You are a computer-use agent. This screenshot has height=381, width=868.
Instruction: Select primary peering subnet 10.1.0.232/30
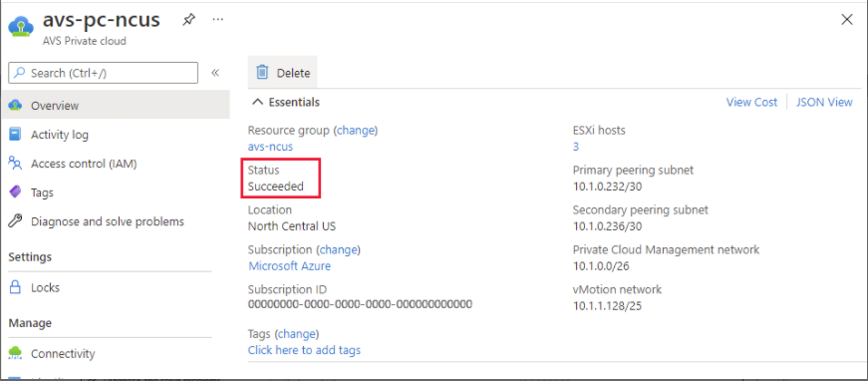(x=607, y=187)
